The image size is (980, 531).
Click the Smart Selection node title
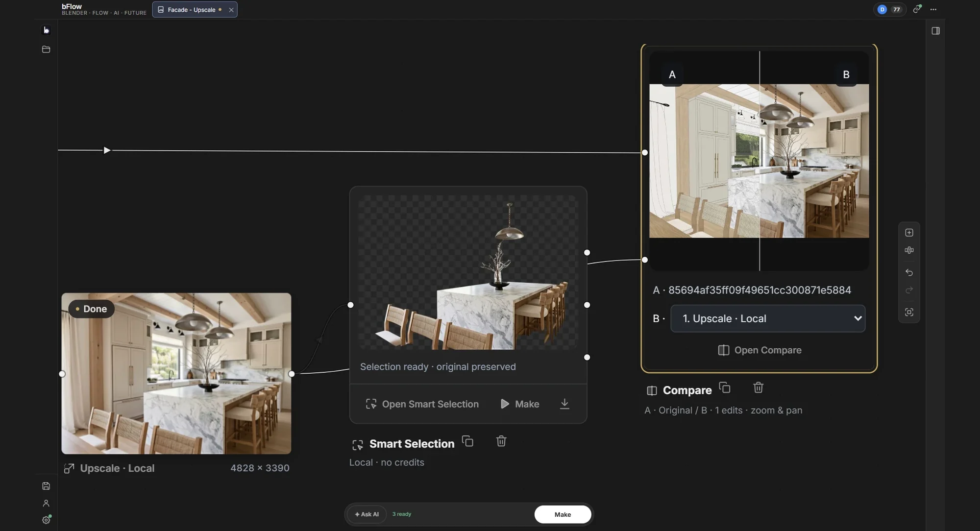point(412,444)
